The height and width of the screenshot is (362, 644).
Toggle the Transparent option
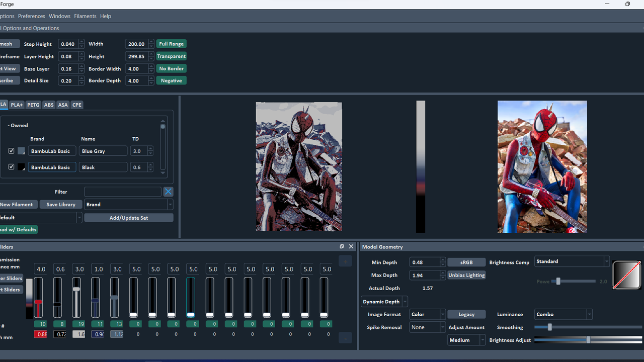click(171, 56)
